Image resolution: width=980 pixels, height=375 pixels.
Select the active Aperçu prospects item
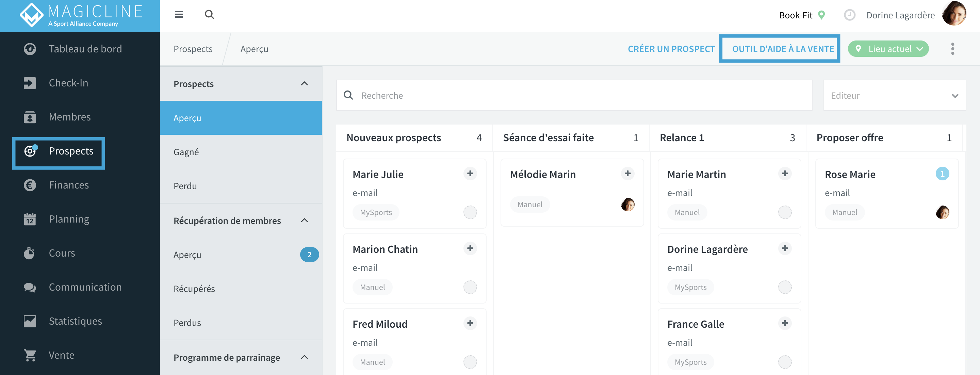click(241, 118)
